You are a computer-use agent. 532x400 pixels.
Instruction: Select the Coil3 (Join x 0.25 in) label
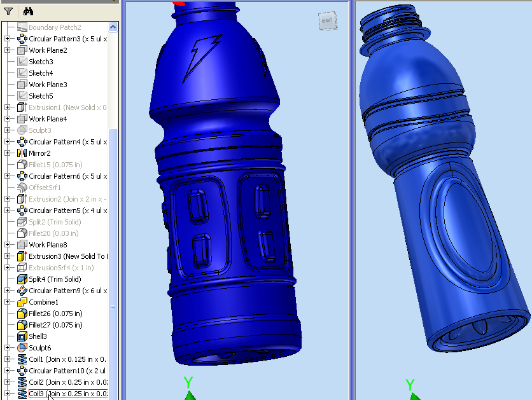68,394
